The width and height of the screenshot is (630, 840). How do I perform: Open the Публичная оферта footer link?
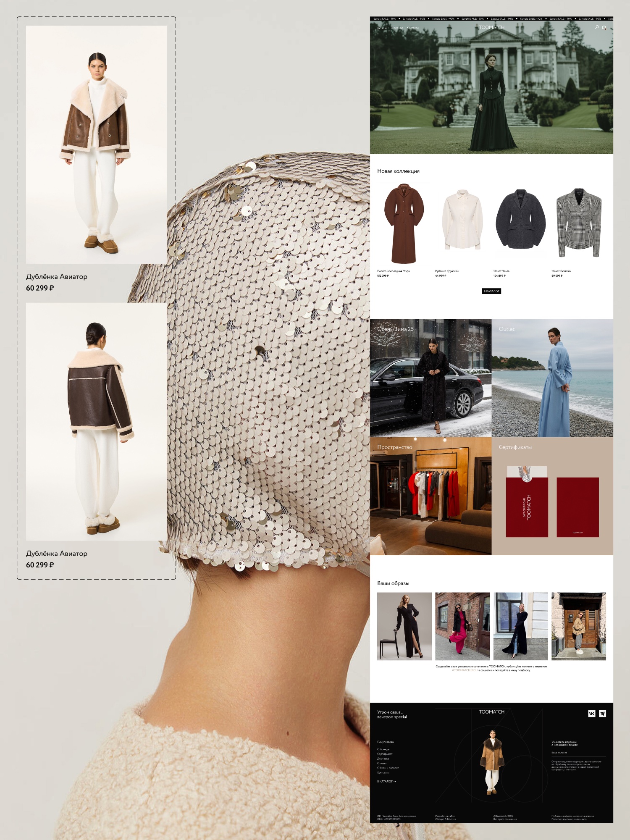pos(573,816)
